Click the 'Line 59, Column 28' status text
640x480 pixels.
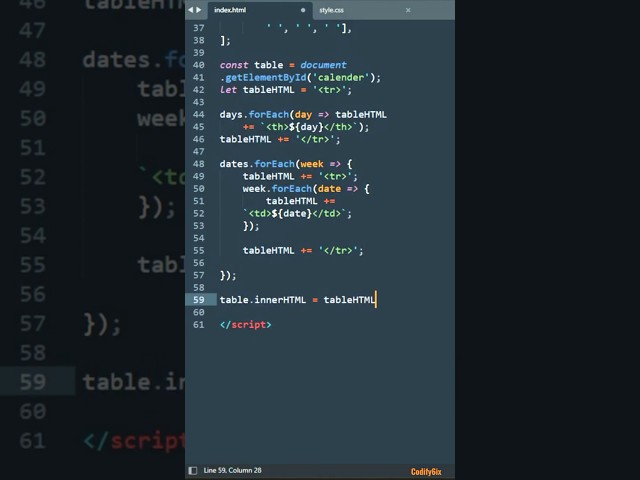(233, 470)
